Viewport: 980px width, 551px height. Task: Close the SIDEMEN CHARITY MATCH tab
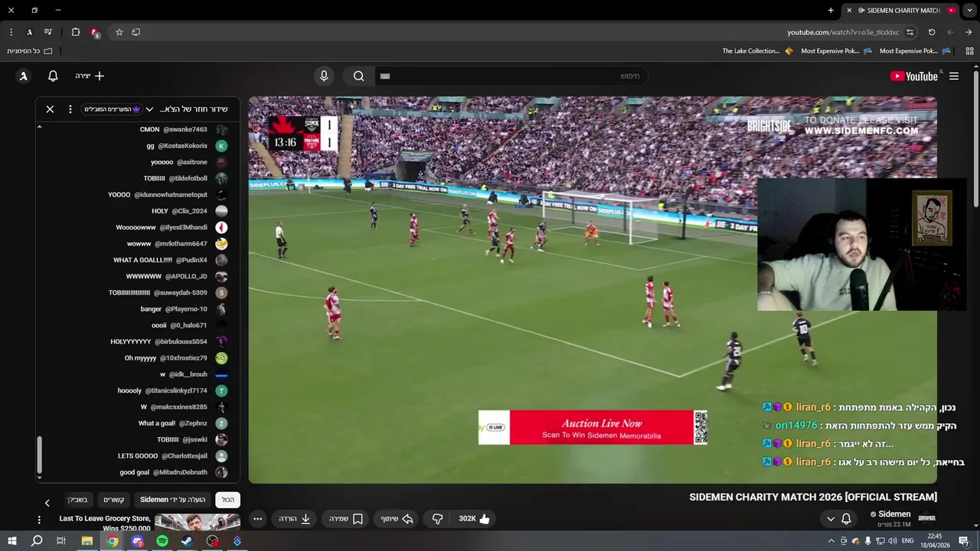849,11
